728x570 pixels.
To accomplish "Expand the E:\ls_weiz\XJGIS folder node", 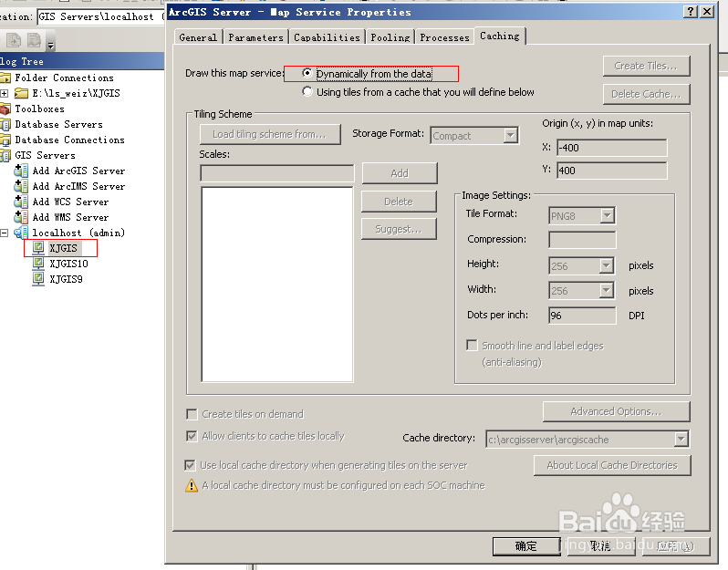I will [x=5, y=93].
